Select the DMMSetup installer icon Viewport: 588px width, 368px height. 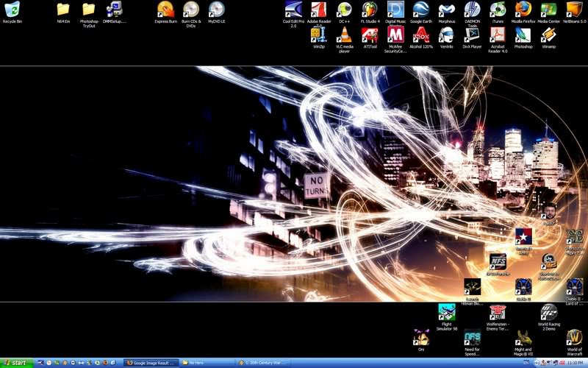pyautogui.click(x=115, y=13)
